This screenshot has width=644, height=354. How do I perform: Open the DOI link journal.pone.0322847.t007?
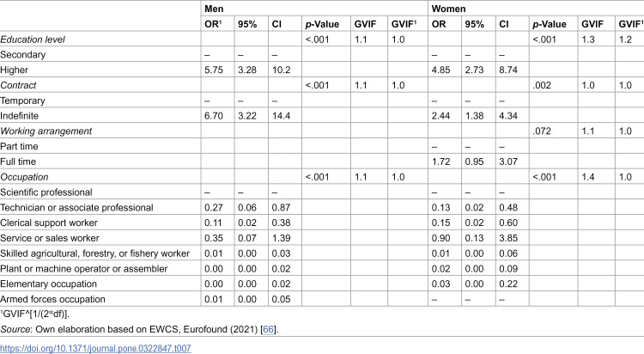coord(95,348)
